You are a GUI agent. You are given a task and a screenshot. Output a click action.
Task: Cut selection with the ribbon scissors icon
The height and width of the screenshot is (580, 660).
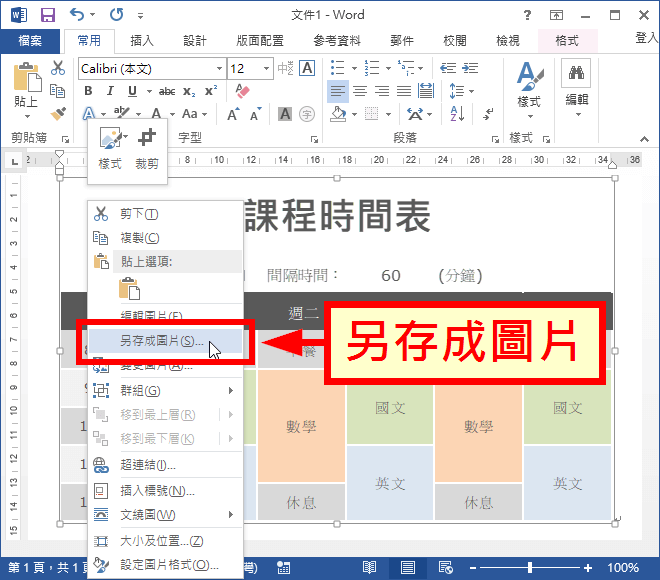pos(58,68)
